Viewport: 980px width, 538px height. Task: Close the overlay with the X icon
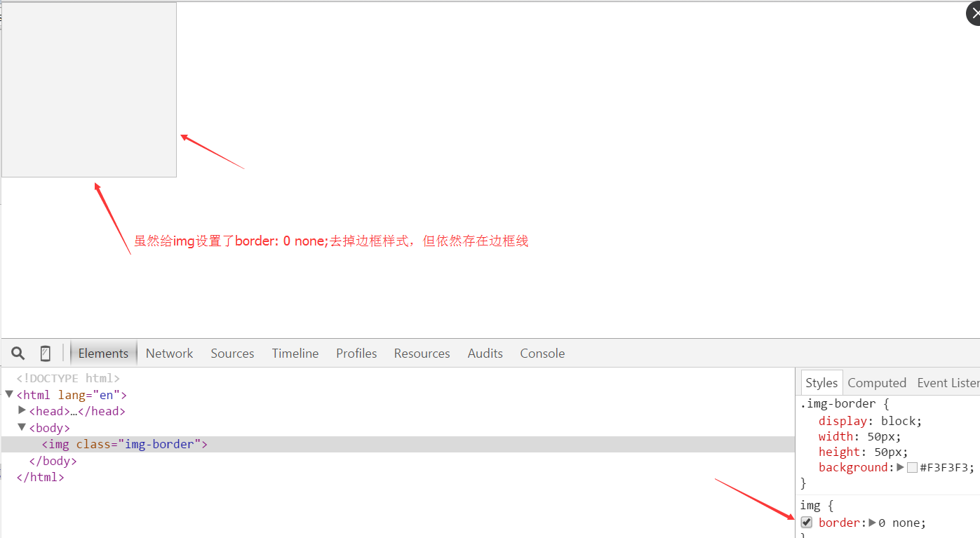(x=973, y=13)
